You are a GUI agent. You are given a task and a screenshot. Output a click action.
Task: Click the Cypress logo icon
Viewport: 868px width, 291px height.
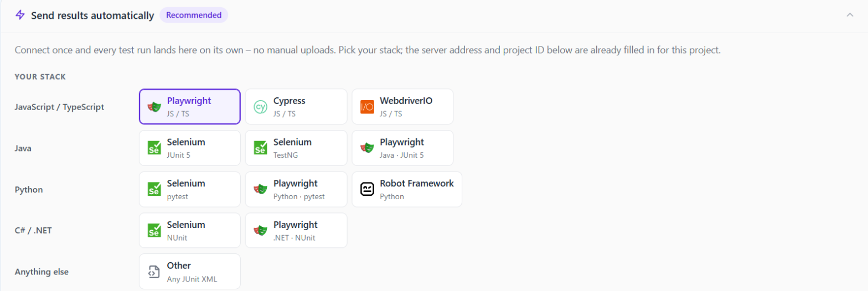pyautogui.click(x=260, y=107)
